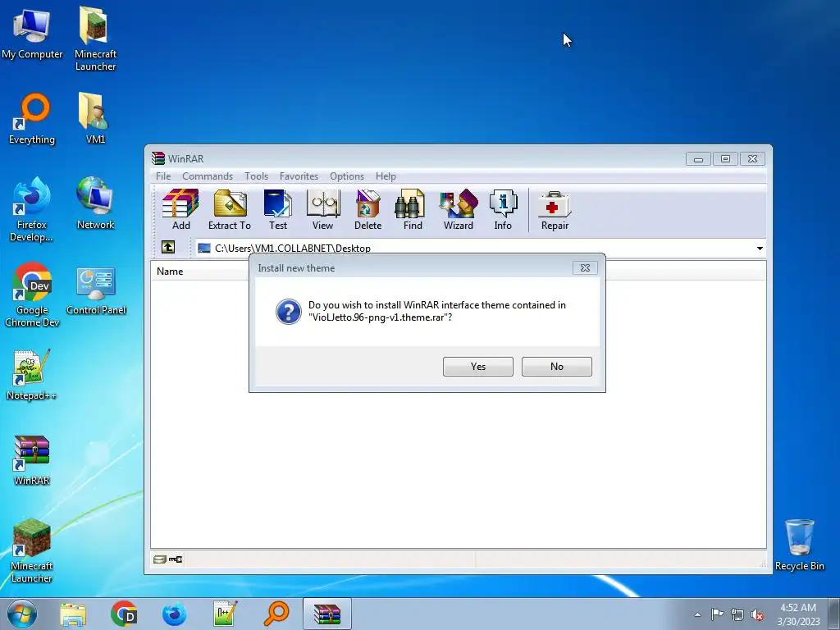Decline theme install with No
Viewport: 840px width, 630px height.
pyautogui.click(x=557, y=367)
